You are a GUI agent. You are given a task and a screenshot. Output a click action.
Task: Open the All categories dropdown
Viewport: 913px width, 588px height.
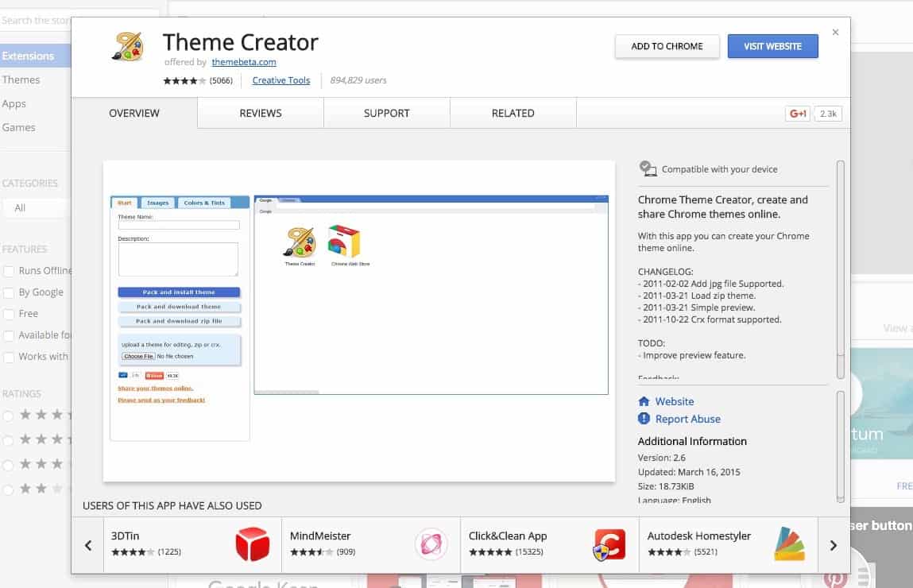(x=37, y=208)
